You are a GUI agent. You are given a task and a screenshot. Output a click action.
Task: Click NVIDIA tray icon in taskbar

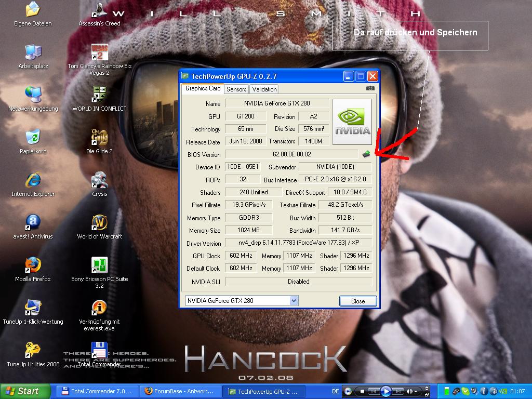pyautogui.click(x=503, y=391)
